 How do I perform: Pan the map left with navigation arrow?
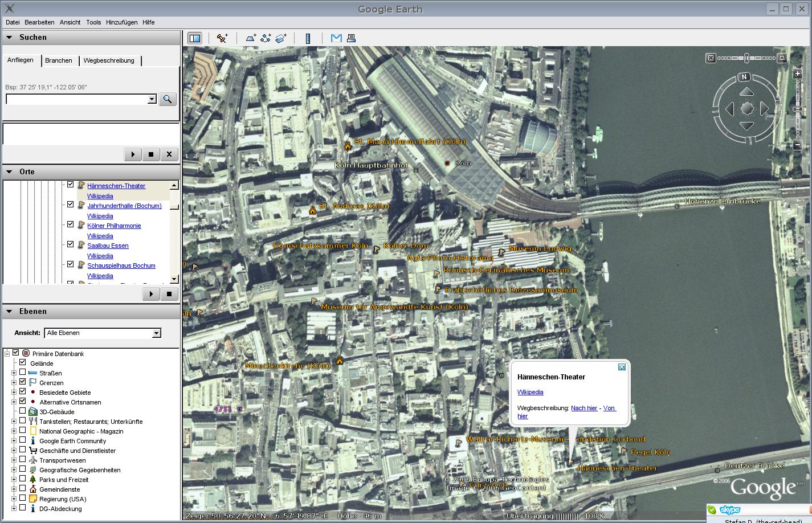[729, 109]
